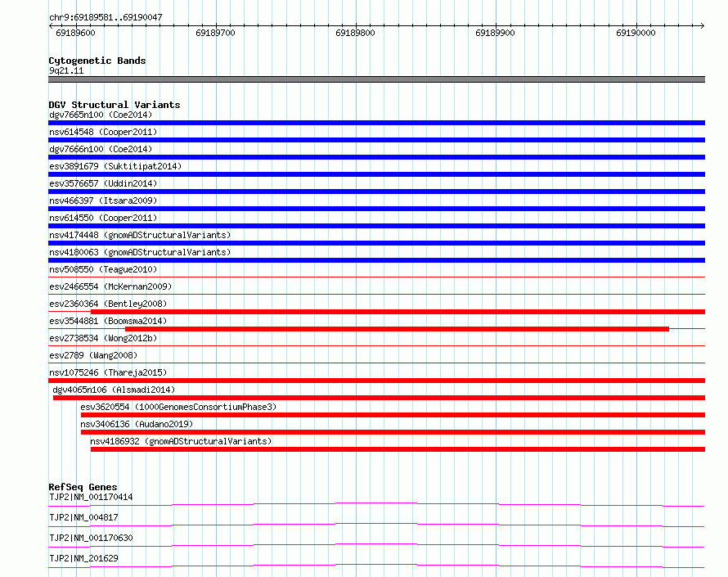Image resolution: width=728 pixels, height=577 pixels.
Task: Click TJP2|NM_201629 transcript label
Action: point(83,558)
